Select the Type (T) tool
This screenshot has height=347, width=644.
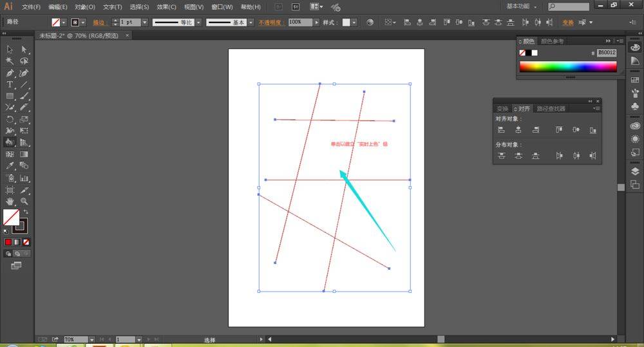10,84
